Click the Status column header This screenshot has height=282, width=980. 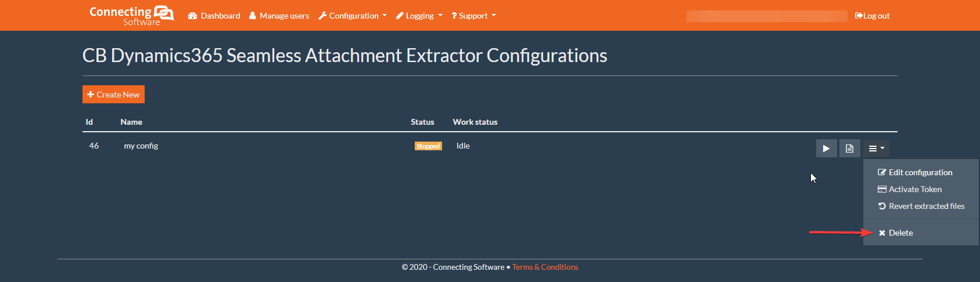pos(422,122)
